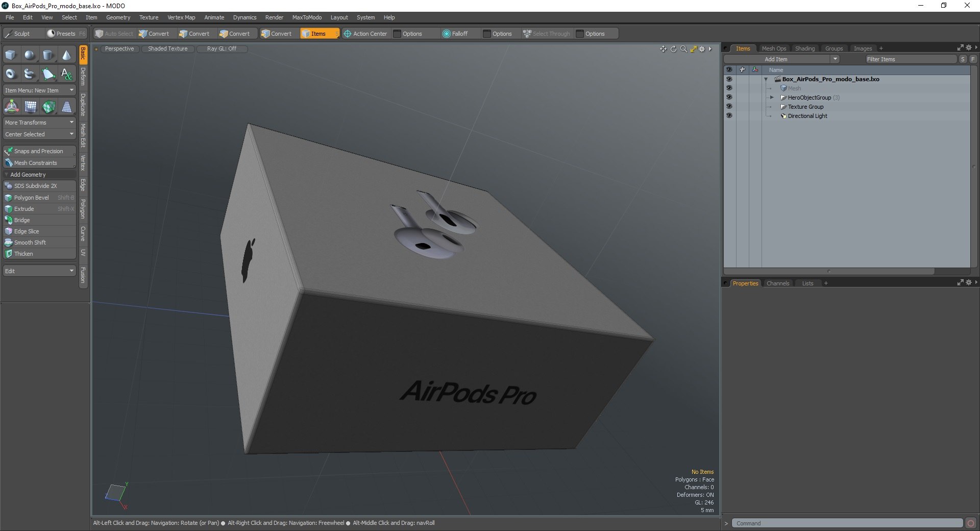The image size is (980, 531).
Task: Open the Center Selected dropdown
Action: pos(39,134)
